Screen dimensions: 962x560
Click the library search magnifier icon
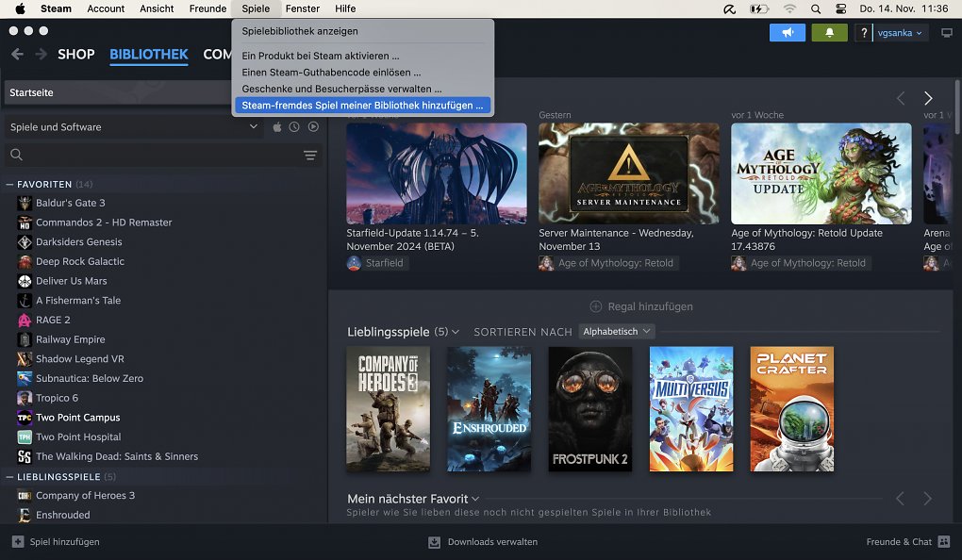(x=17, y=155)
